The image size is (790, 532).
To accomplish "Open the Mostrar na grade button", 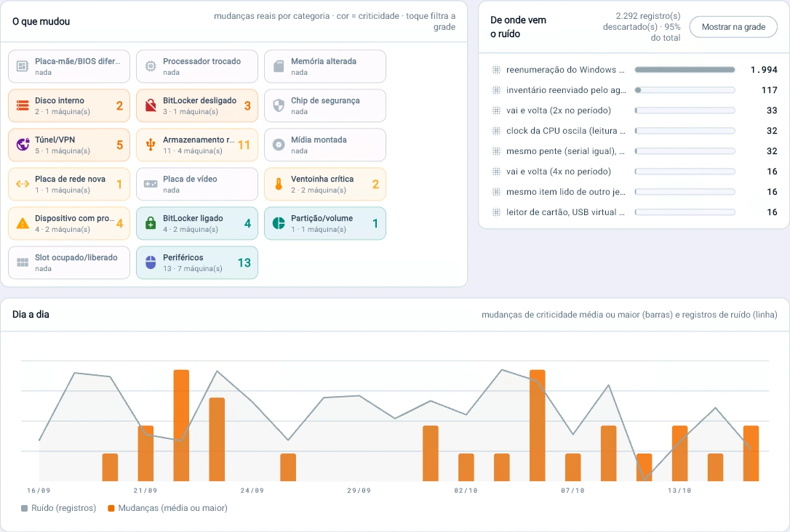I will tap(733, 27).
